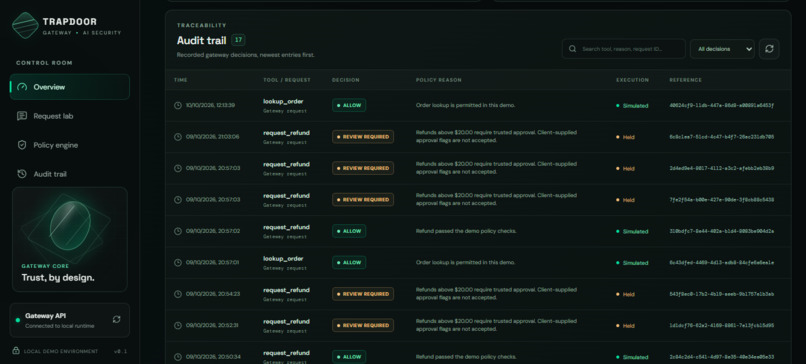Refresh the audit trail with the reload icon beside All decisions
806x364 pixels.
tap(769, 49)
